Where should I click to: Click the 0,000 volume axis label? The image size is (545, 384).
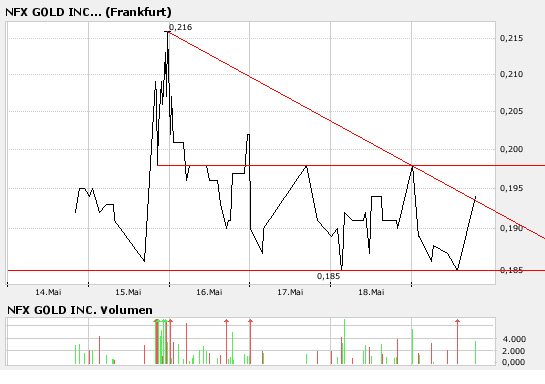[514, 362]
